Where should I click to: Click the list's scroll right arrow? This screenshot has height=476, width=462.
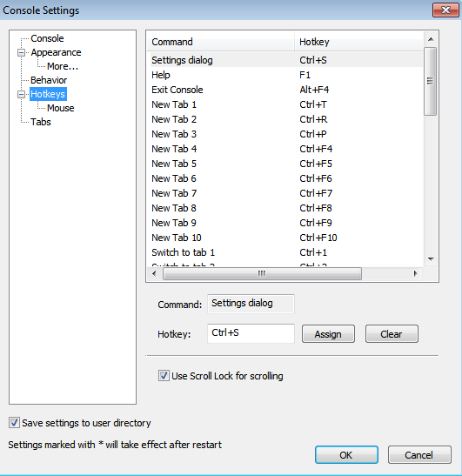click(416, 274)
